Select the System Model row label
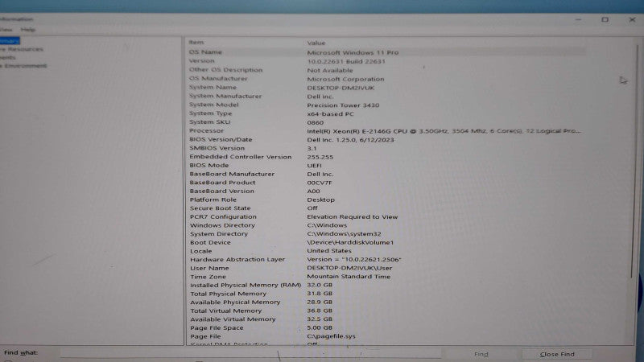The image size is (644, 362). pyautogui.click(x=213, y=105)
